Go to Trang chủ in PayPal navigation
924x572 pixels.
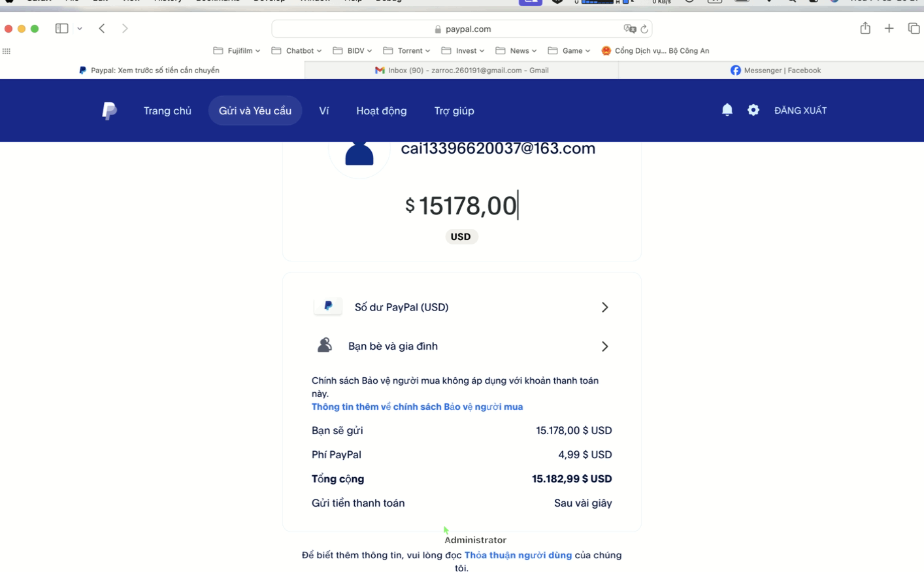click(x=167, y=111)
